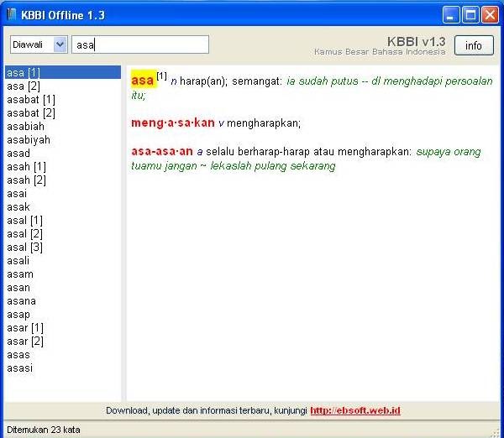Click the Ditemukan 23 kata status text
This screenshot has height=438, width=504.
point(44,430)
